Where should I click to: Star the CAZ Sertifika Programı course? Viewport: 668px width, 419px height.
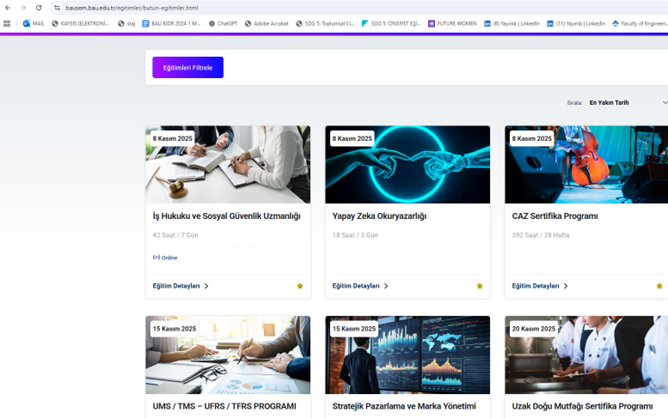(x=659, y=286)
